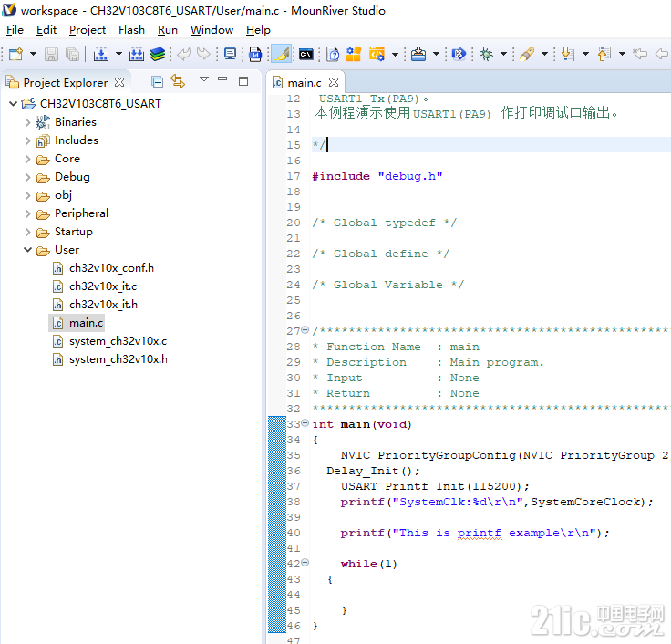Viewport: 671px width, 644px height.
Task: Toggle Link with Editor in Project Explorer
Action: 178,81
